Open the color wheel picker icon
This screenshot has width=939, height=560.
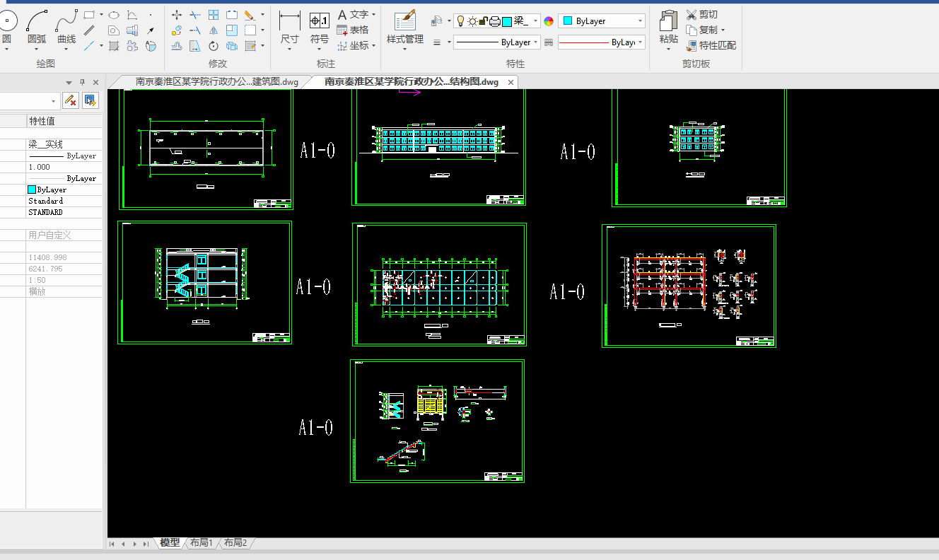point(549,21)
